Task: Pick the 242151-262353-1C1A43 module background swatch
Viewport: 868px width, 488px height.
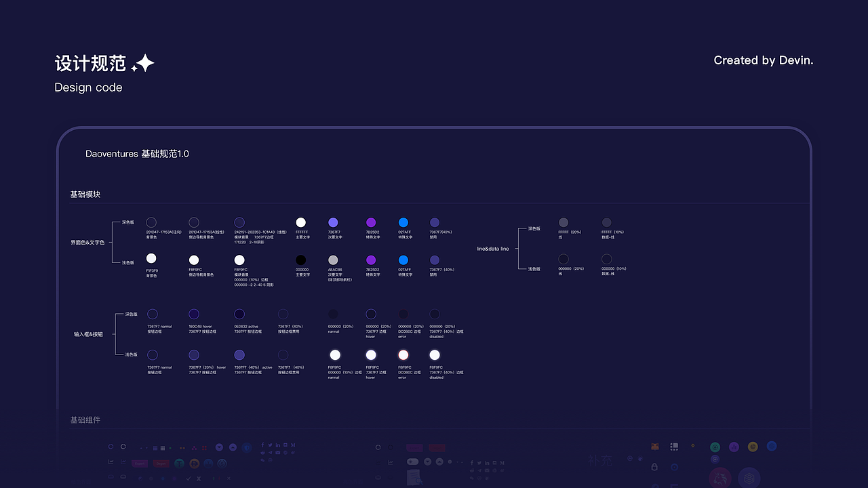Action: click(x=239, y=222)
